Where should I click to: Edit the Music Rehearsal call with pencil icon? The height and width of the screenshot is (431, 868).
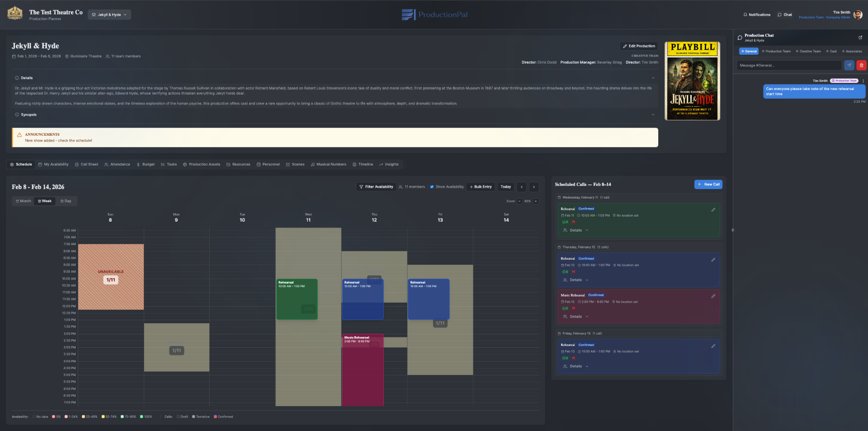point(713,296)
